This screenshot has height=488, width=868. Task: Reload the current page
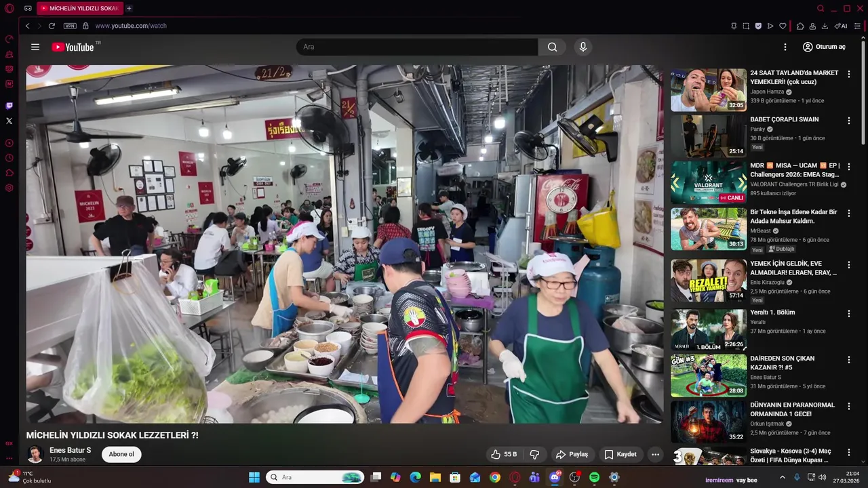tap(52, 26)
